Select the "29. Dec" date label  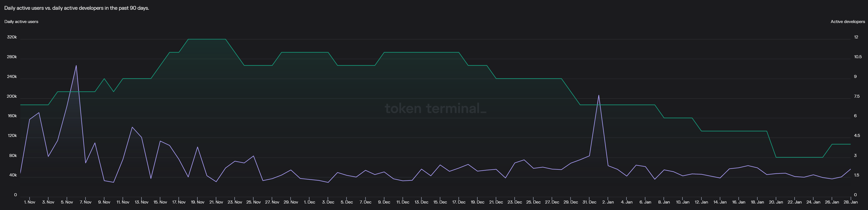[x=571, y=202]
